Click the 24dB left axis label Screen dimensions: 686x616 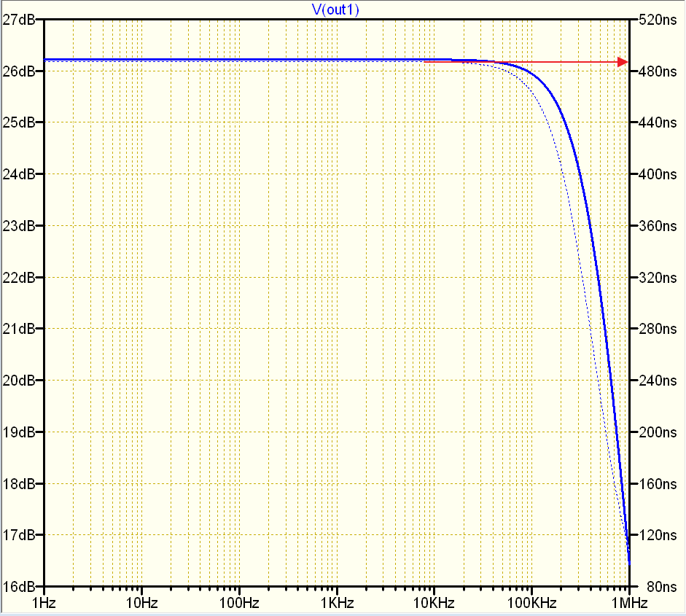pos(19,174)
